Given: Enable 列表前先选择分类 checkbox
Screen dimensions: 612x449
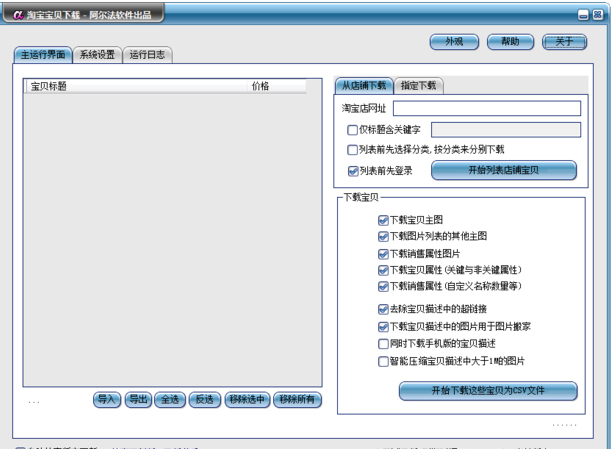Looking at the screenshot, I should tap(352, 150).
